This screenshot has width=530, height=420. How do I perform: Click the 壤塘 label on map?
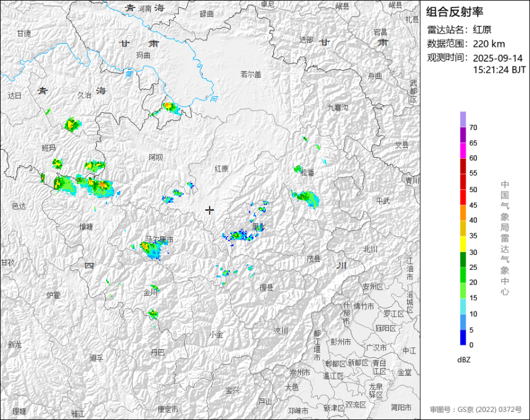pyautogui.click(x=86, y=227)
